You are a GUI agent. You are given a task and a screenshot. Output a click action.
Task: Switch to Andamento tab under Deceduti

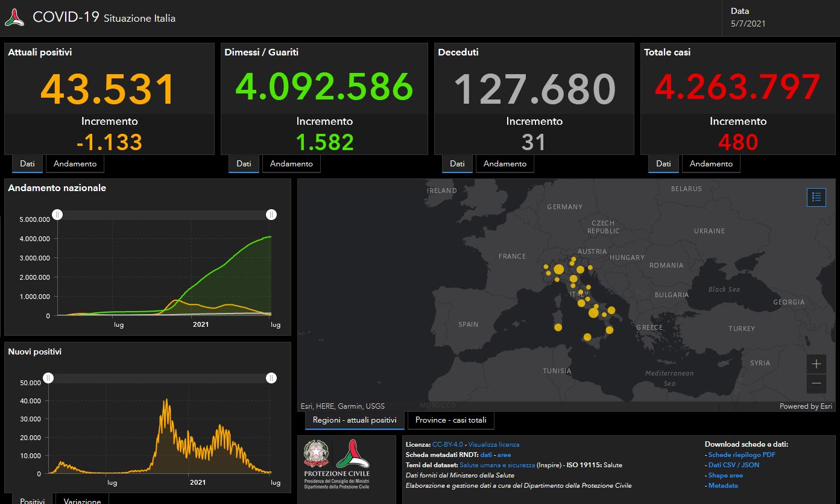click(x=505, y=164)
